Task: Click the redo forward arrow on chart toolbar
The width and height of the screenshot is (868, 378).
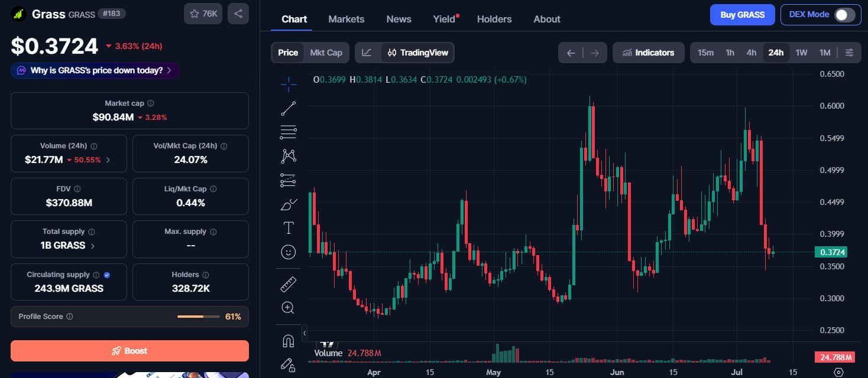Action: point(595,53)
